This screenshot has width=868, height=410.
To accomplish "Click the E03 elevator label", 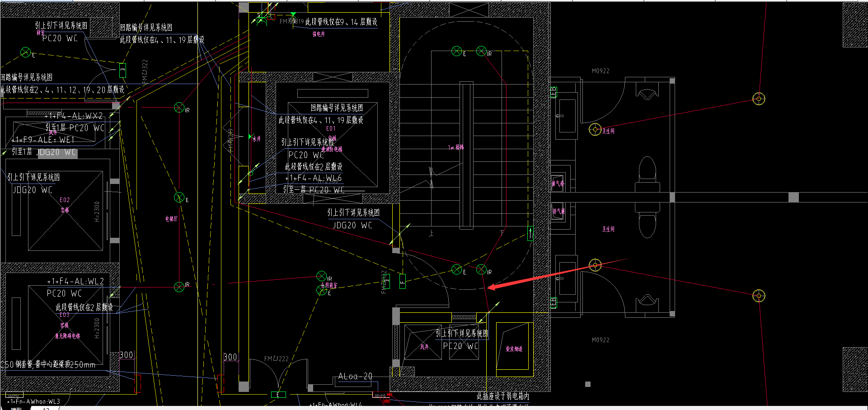I will [x=65, y=315].
